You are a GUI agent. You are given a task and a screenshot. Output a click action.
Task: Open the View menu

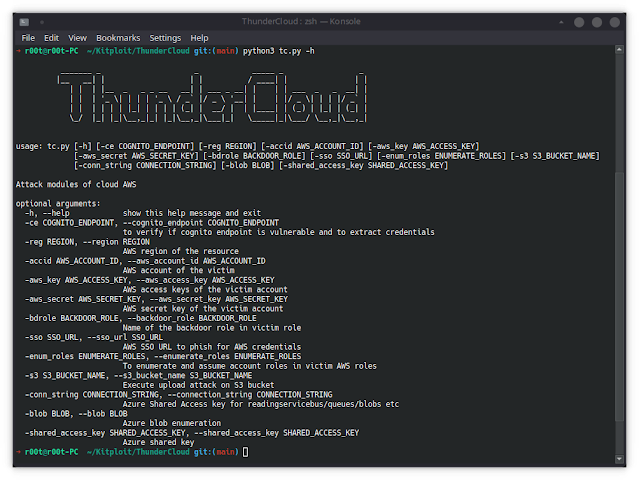click(x=77, y=38)
